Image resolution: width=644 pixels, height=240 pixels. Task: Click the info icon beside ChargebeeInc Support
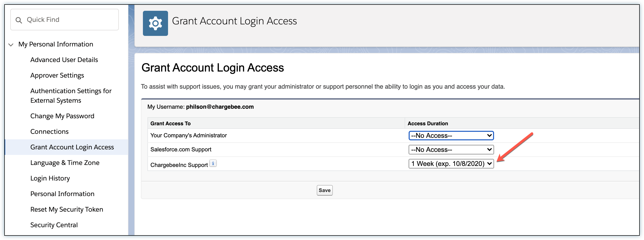coord(213,163)
